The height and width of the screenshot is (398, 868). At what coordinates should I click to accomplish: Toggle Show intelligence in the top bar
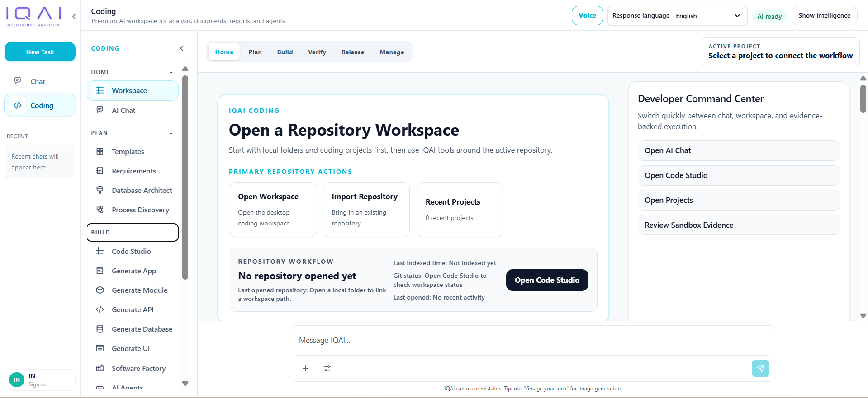(824, 15)
